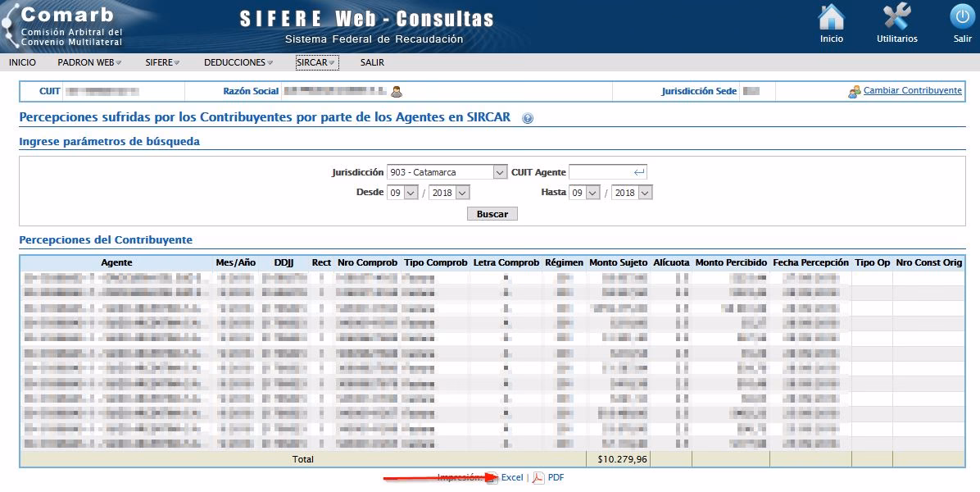Click the Cambiar Contribuyente link
The height and width of the screenshot is (492, 980).
912,91
